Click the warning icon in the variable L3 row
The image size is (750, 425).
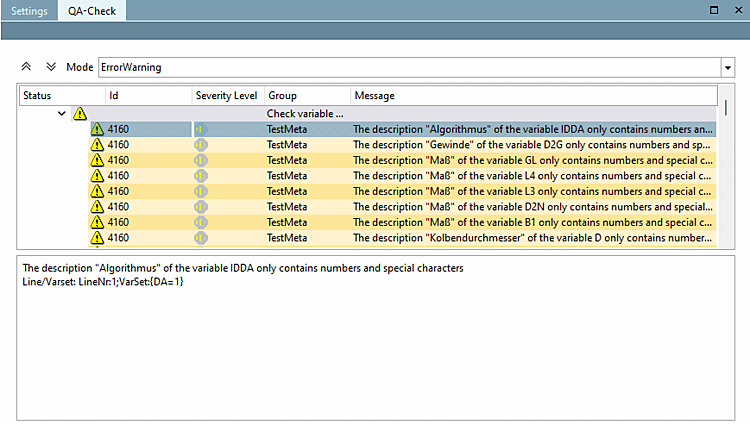[x=97, y=191]
